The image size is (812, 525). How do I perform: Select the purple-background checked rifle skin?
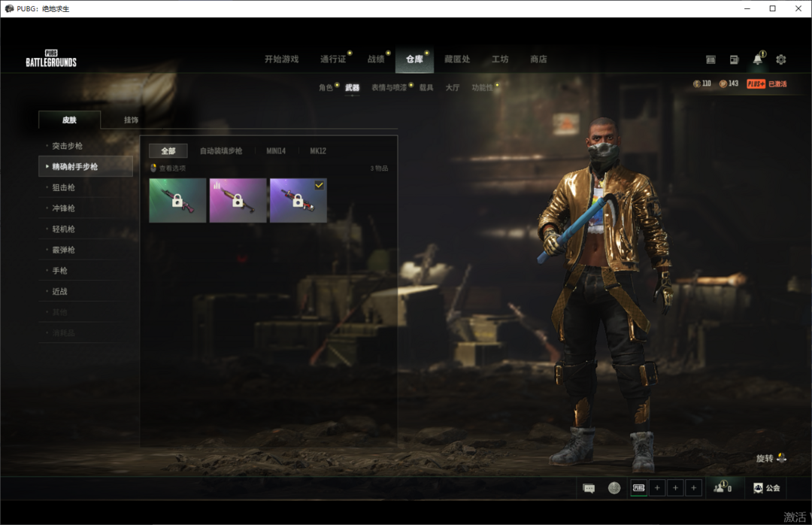298,201
